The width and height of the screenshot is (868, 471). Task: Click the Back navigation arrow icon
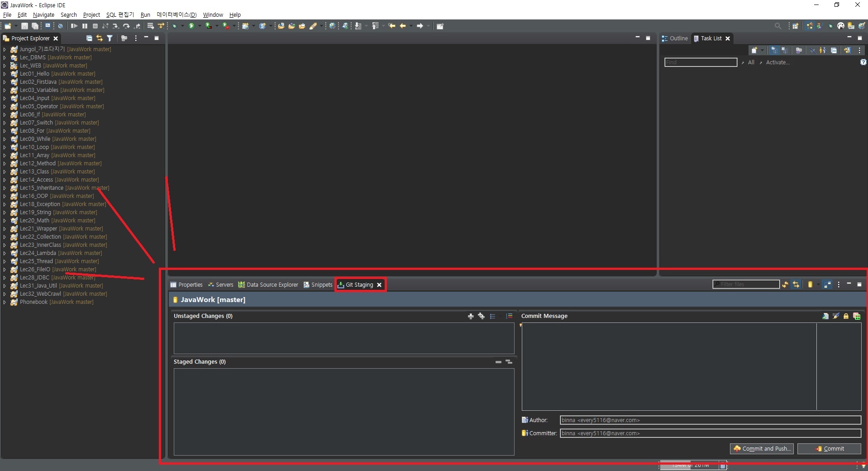pos(402,26)
